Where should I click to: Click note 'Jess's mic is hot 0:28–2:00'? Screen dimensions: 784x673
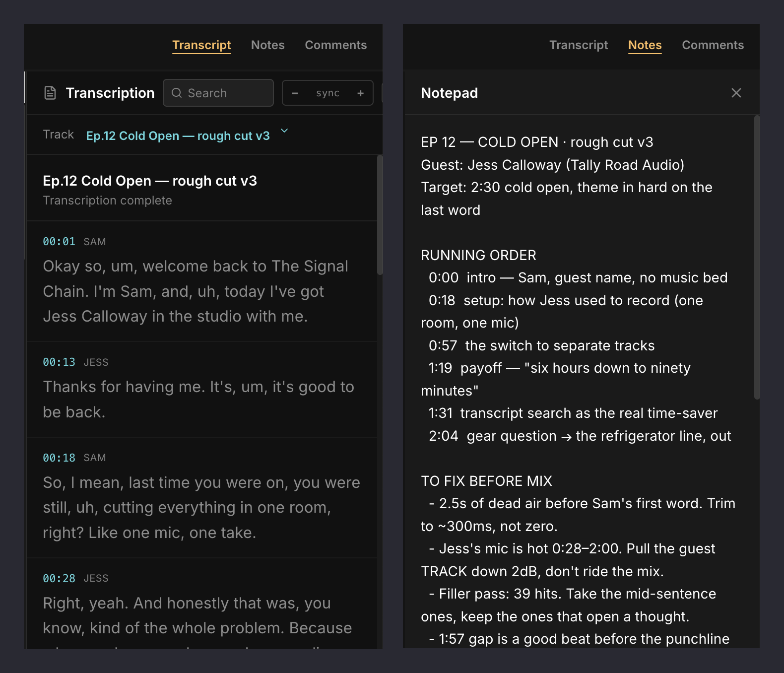click(568, 560)
